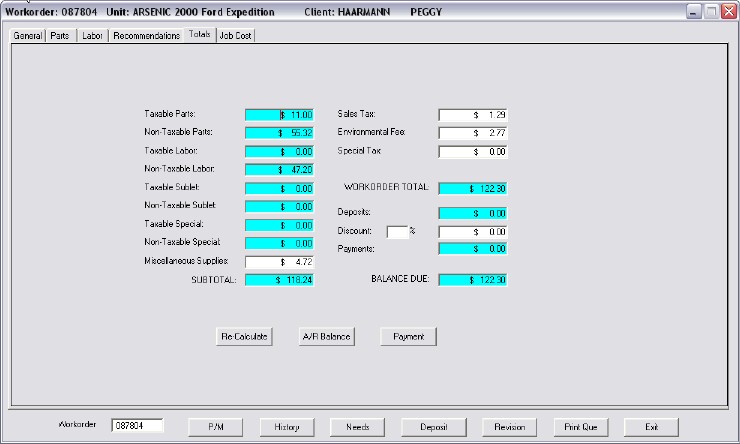The width and height of the screenshot is (740, 444).
Task: Switch to the Job Cost tab
Action: [236, 35]
